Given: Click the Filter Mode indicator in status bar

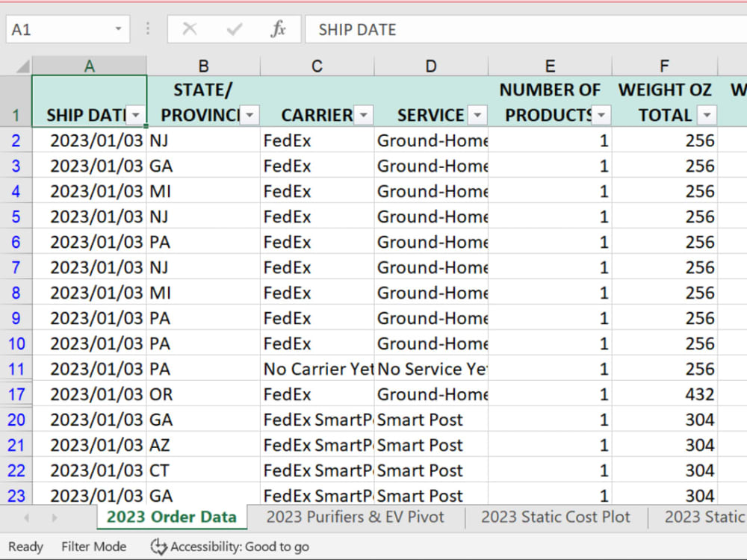Looking at the screenshot, I should (93, 547).
